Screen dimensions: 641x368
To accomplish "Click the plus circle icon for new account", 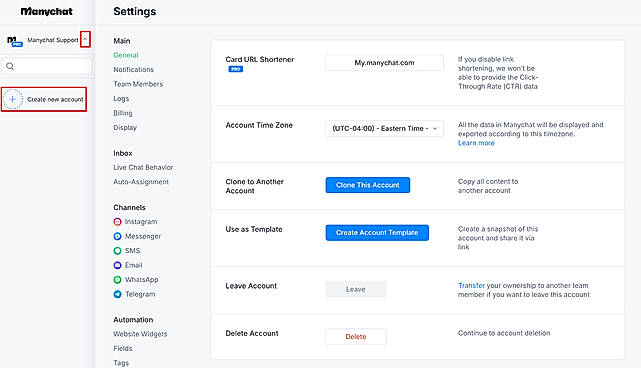I will pyautogui.click(x=13, y=99).
